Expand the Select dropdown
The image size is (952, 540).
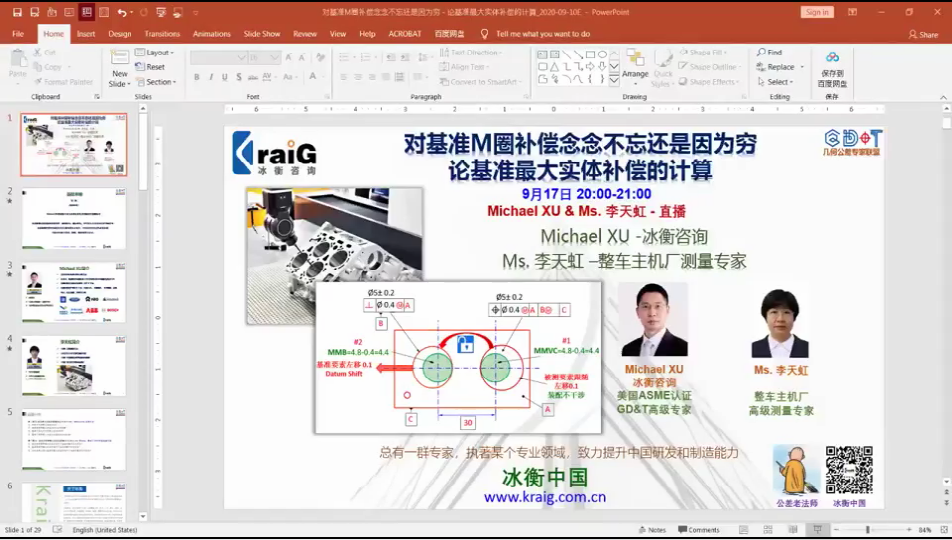tap(775, 81)
